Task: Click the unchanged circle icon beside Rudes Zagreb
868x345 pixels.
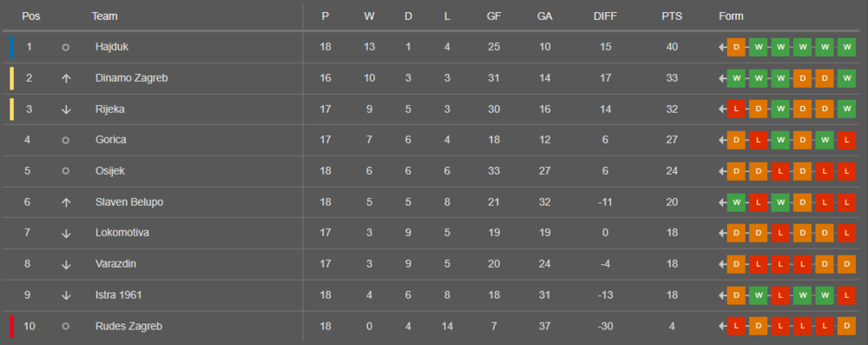Action: coord(65,327)
